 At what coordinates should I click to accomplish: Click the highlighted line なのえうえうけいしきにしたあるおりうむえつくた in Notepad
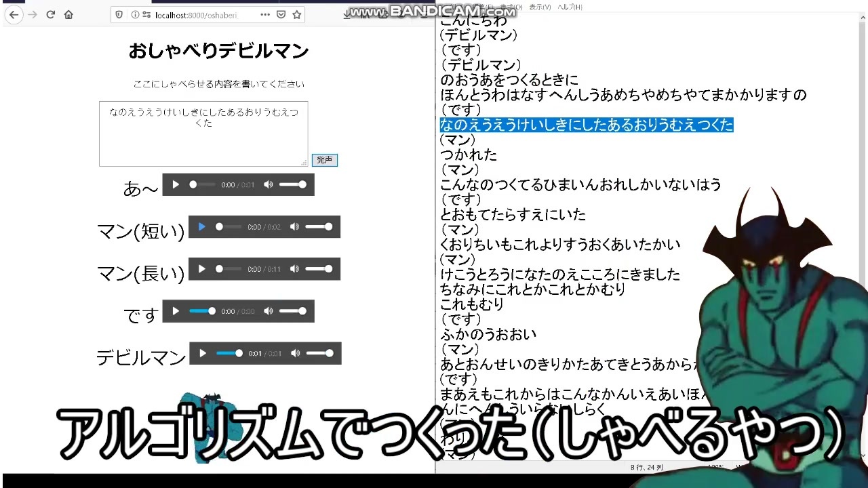click(x=587, y=125)
